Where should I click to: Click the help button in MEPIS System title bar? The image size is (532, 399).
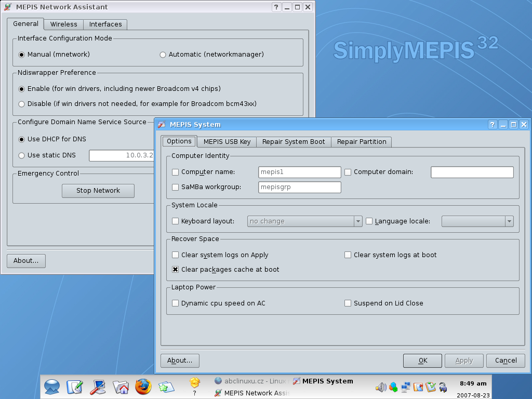(x=493, y=125)
